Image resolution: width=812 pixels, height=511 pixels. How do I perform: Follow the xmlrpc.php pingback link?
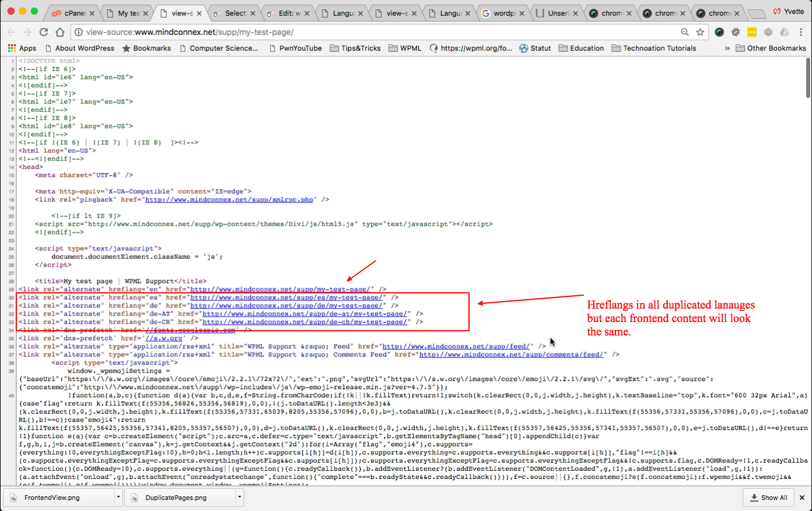[230, 199]
